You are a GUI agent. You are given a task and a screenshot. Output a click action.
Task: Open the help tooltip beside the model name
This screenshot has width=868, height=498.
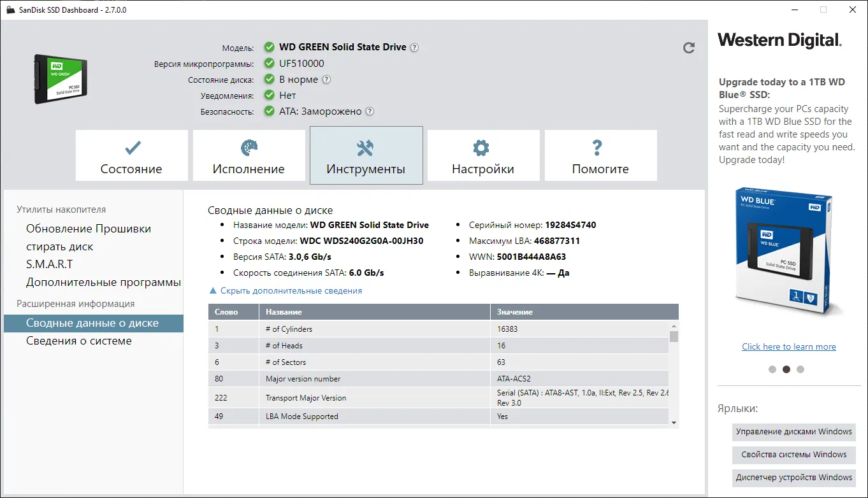click(x=414, y=48)
